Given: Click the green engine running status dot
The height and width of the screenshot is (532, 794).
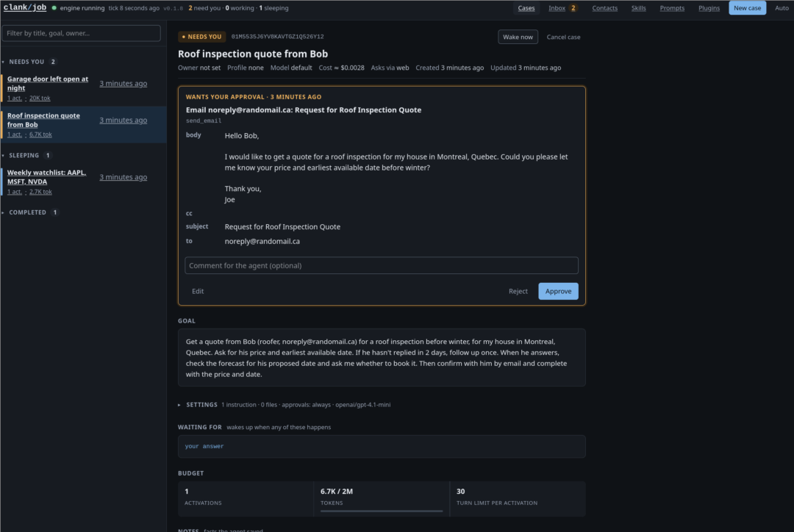Looking at the screenshot, I should [x=54, y=8].
